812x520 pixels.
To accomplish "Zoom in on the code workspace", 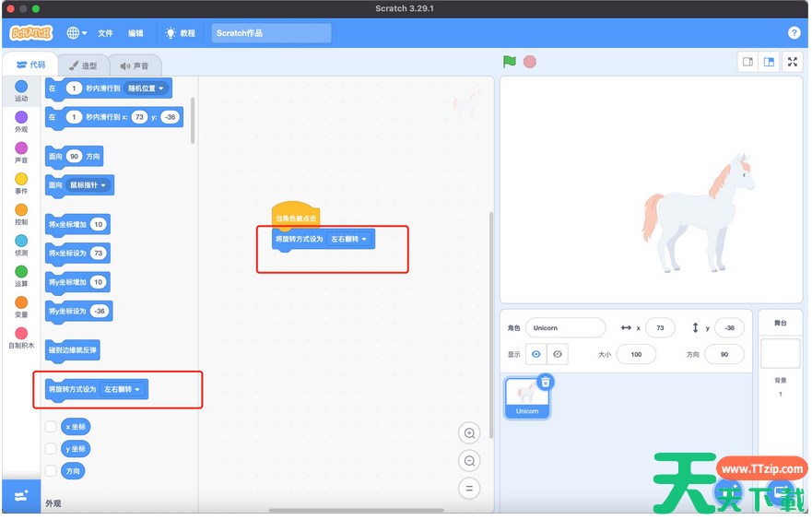I will click(470, 433).
